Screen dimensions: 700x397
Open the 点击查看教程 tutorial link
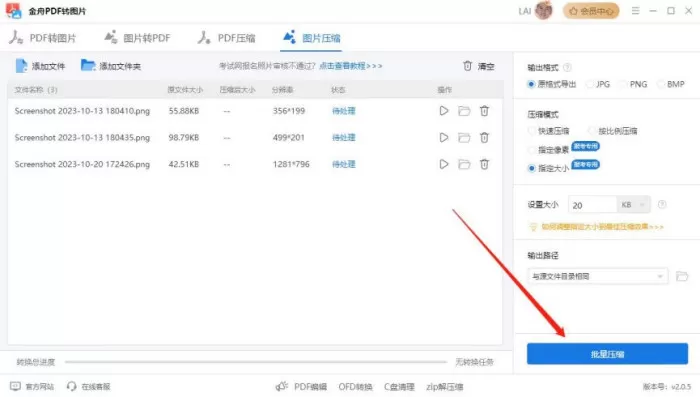pyautogui.click(x=350, y=66)
